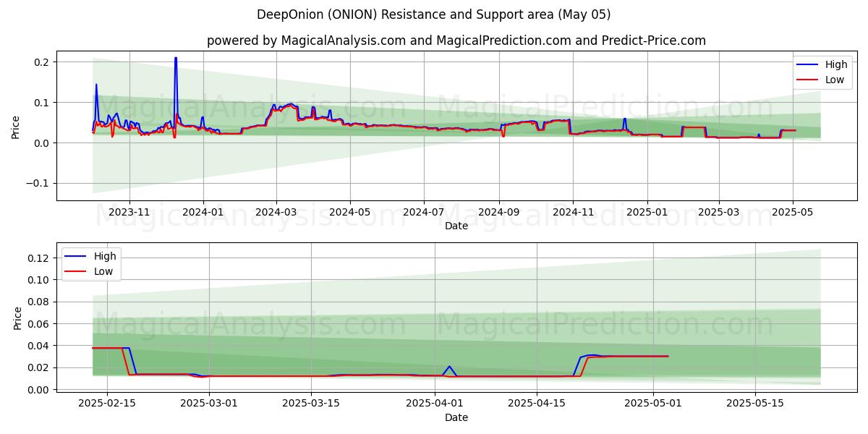Click the "2023-11" date tick label
Viewport: 868px width, 434px height.
point(129,212)
